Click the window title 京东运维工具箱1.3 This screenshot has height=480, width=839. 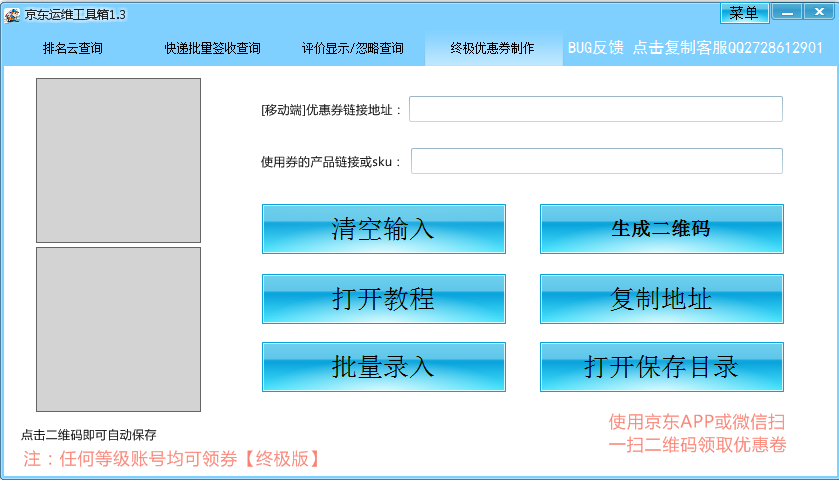75,15
